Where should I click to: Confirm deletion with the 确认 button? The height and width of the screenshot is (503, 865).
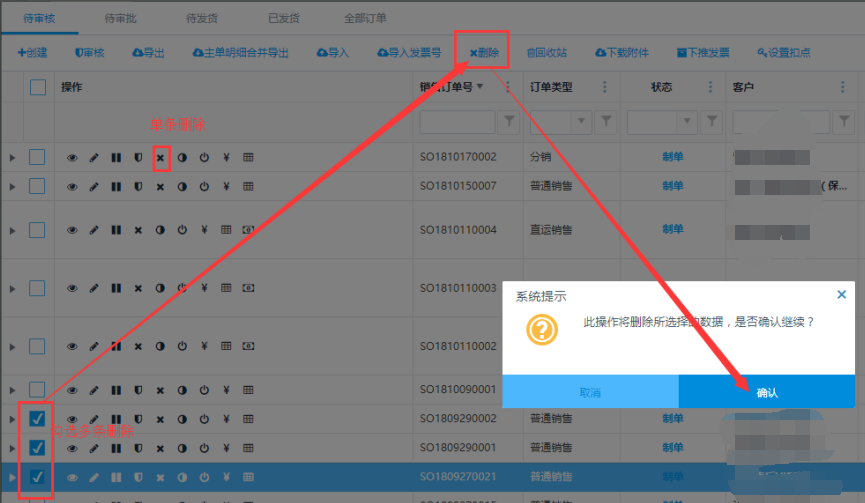767,393
